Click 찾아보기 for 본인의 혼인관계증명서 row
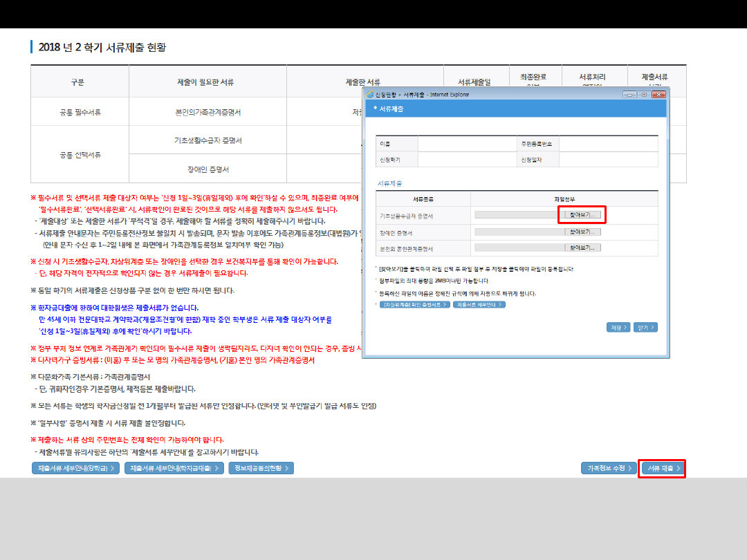Image resolution: width=747 pixels, height=560 pixels. point(582,248)
